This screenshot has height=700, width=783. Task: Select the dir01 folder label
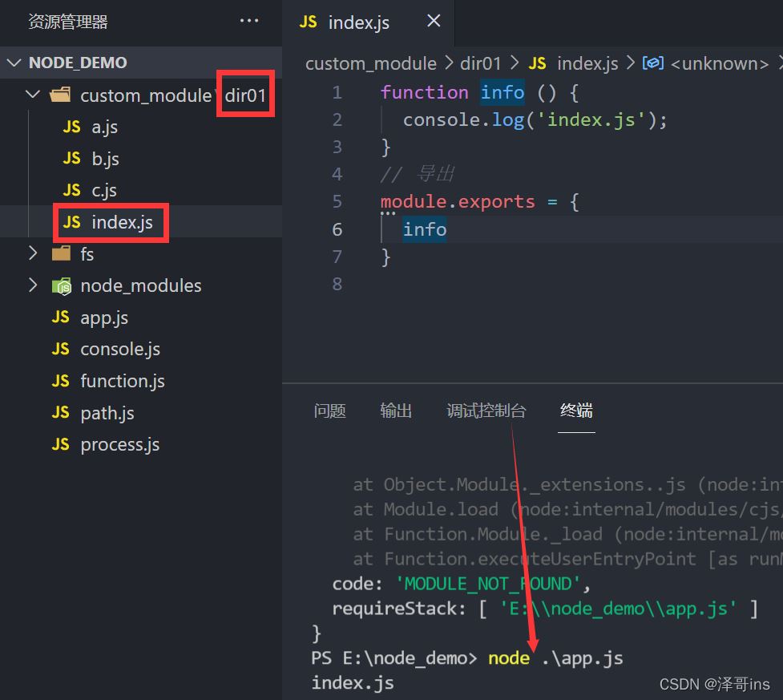[x=245, y=95]
